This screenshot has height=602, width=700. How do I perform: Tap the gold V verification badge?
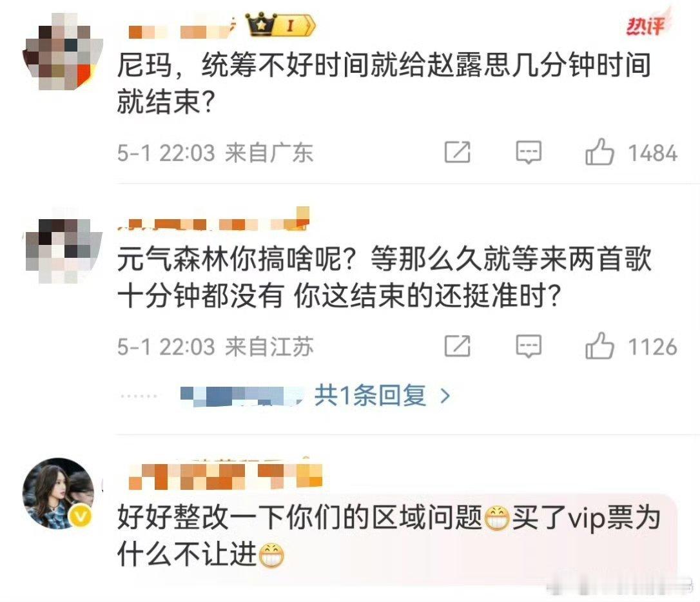(81, 517)
